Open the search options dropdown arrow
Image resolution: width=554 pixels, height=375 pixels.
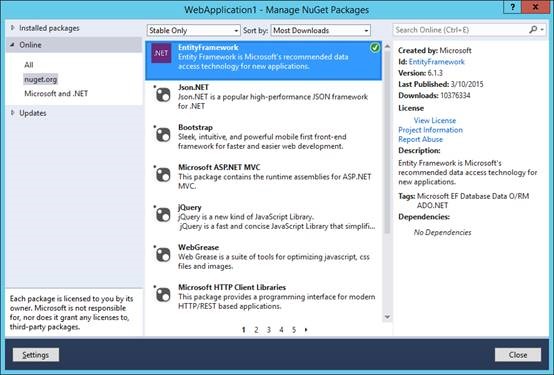[542, 30]
